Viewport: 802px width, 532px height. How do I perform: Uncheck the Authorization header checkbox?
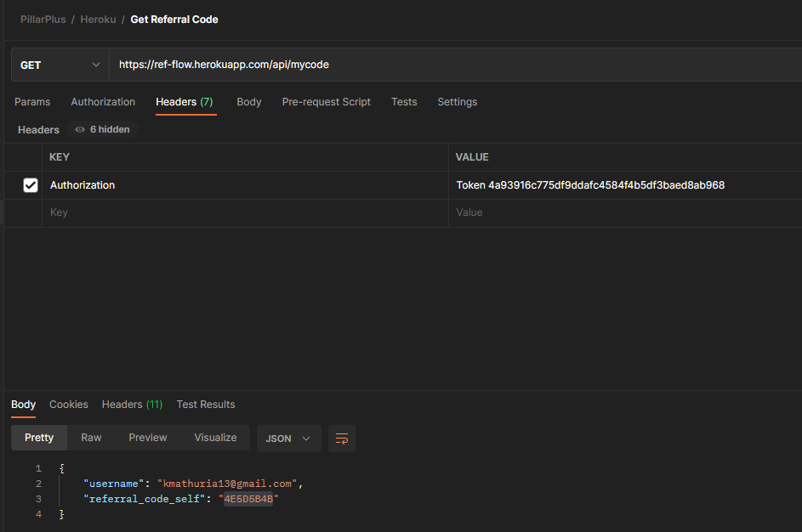31,185
